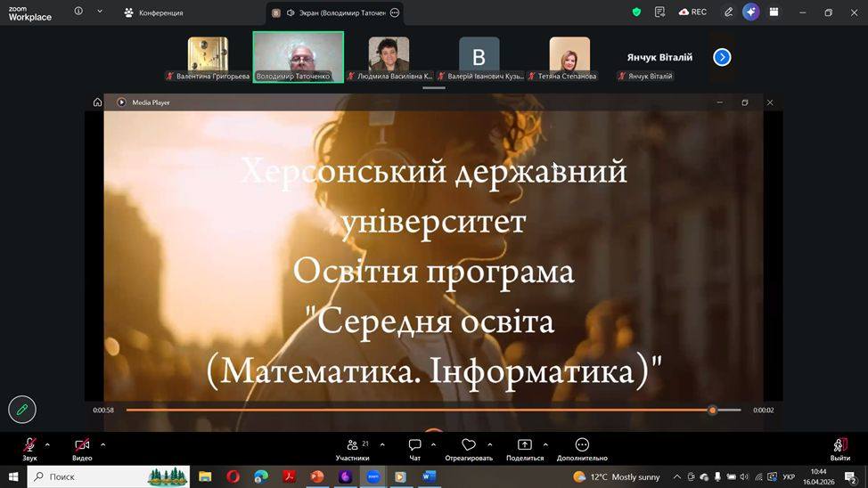Click the Media Player app logo icon

(x=122, y=102)
